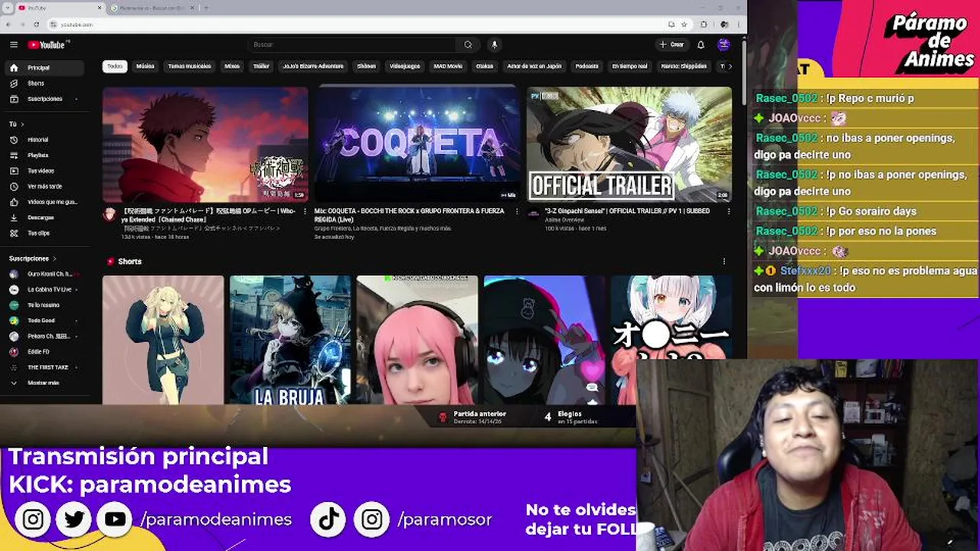Open the LA BRUJA short
This screenshot has width=980, height=551.
(x=290, y=340)
